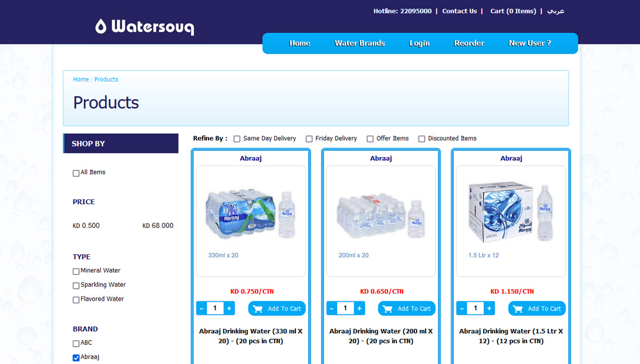Click quantity field of 200 ml pack
This screenshot has height=364, width=640.
point(345,309)
